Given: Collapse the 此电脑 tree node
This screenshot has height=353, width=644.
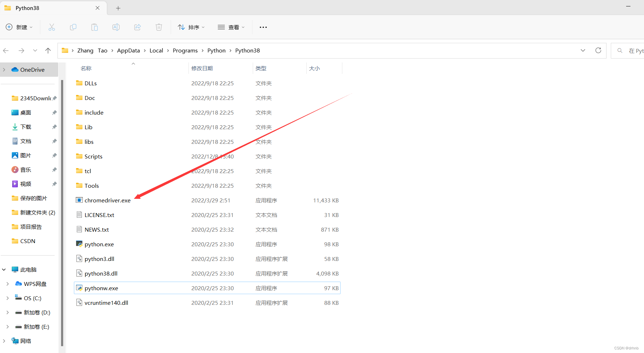Looking at the screenshot, I should [x=4, y=269].
